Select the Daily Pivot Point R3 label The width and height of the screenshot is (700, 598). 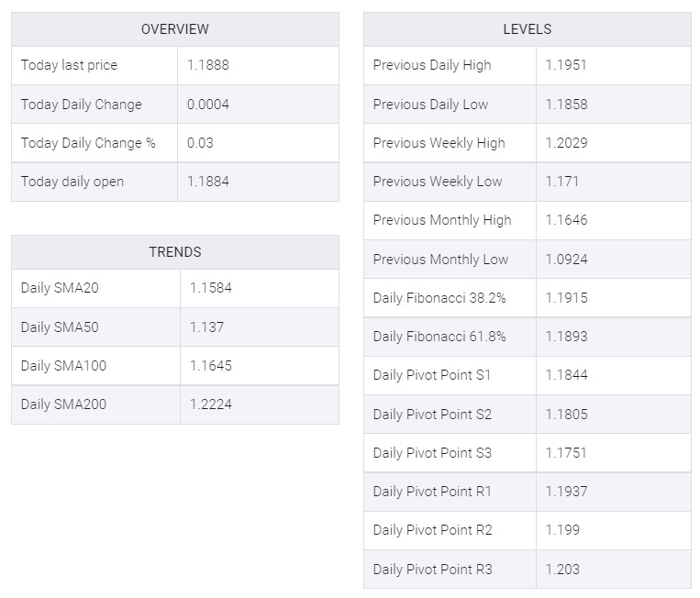click(432, 570)
